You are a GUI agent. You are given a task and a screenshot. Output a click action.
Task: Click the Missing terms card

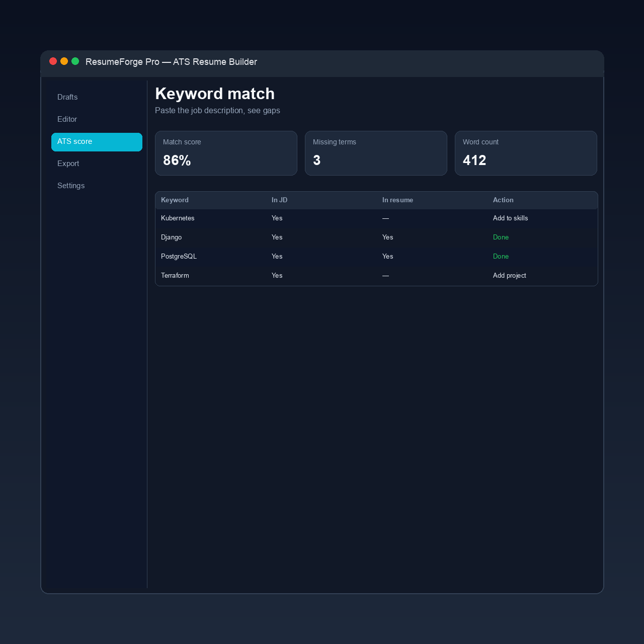[376, 153]
